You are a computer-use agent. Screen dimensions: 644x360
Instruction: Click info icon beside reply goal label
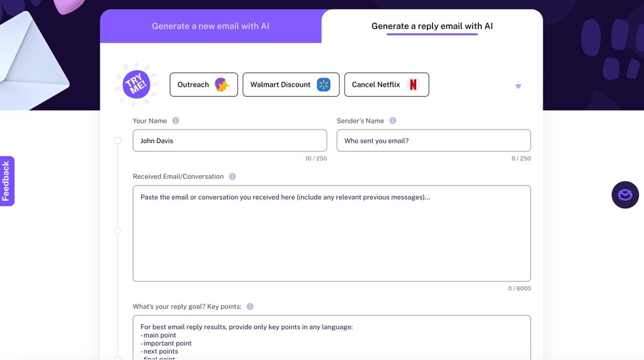(x=250, y=306)
